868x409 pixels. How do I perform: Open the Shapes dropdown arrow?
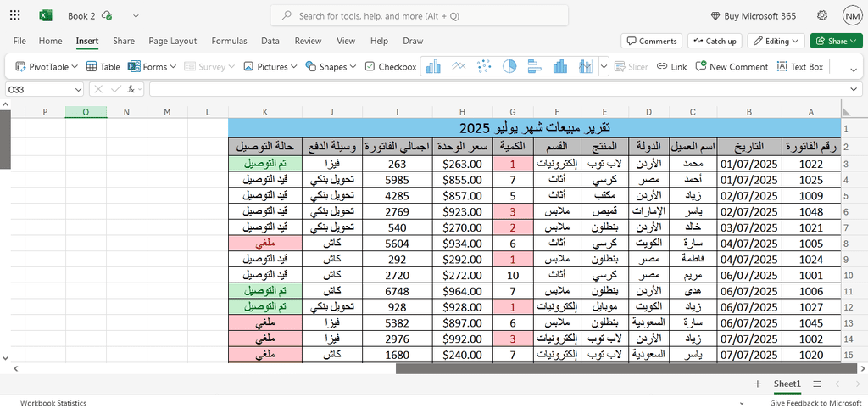tap(353, 66)
